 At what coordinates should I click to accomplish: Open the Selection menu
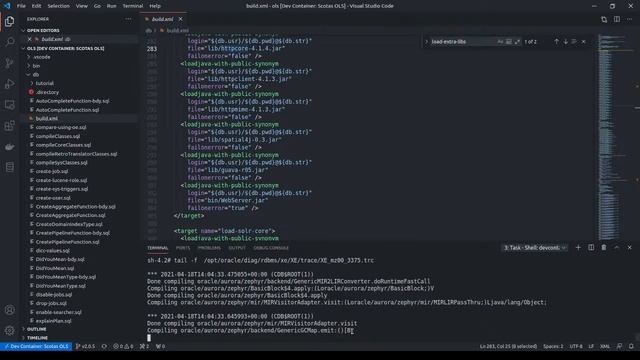58,6
